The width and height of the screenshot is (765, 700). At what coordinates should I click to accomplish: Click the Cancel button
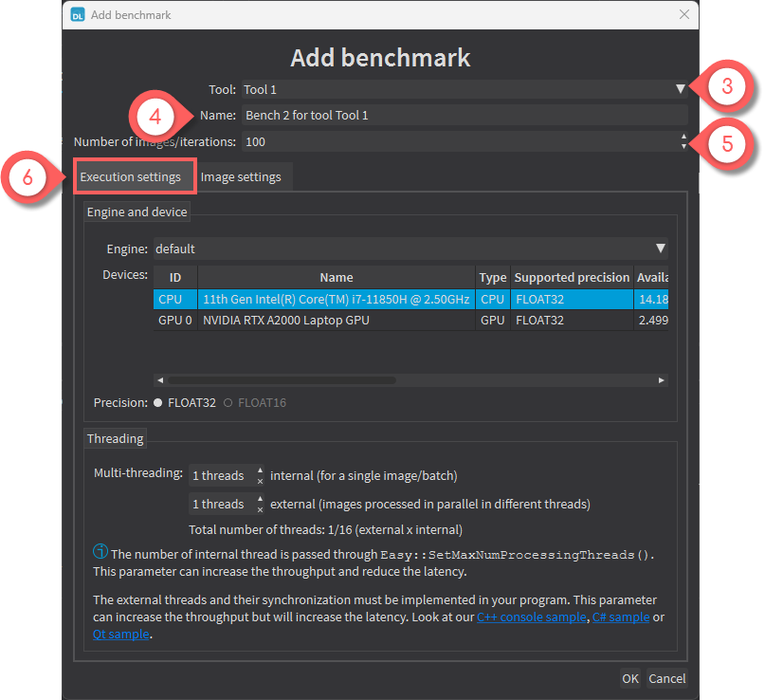[667, 678]
